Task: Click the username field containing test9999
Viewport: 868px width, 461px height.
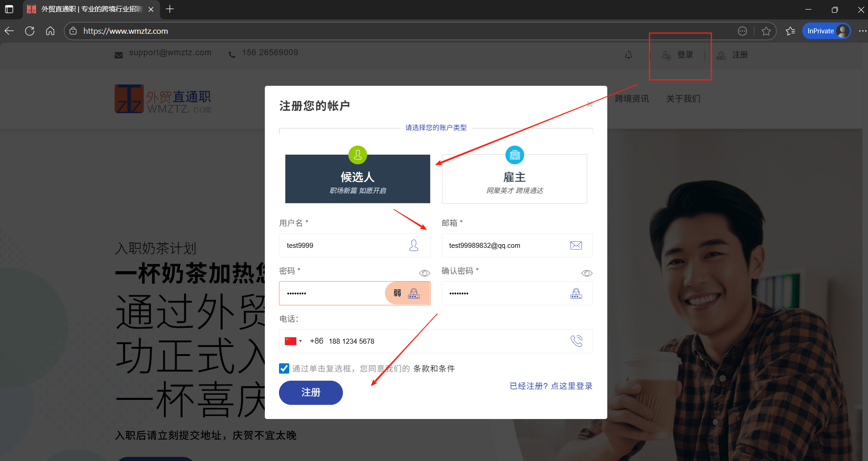Action: [355, 246]
